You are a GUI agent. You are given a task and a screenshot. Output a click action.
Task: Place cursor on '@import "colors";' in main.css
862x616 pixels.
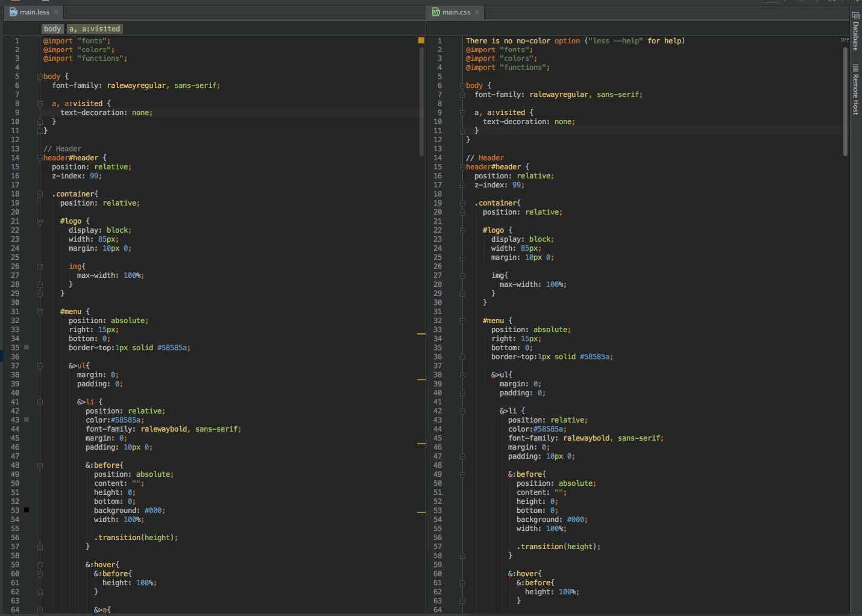click(502, 58)
